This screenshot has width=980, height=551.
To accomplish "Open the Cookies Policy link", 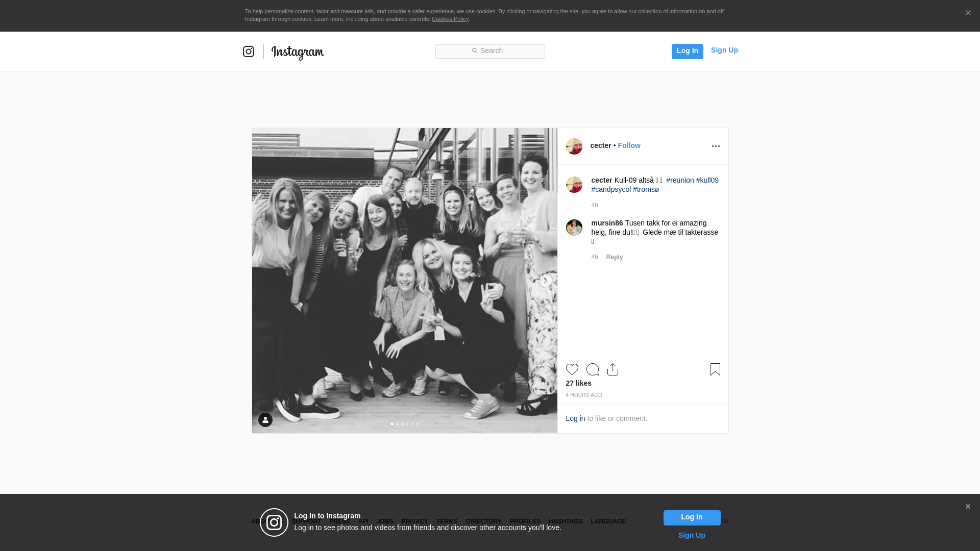I will click(x=450, y=19).
